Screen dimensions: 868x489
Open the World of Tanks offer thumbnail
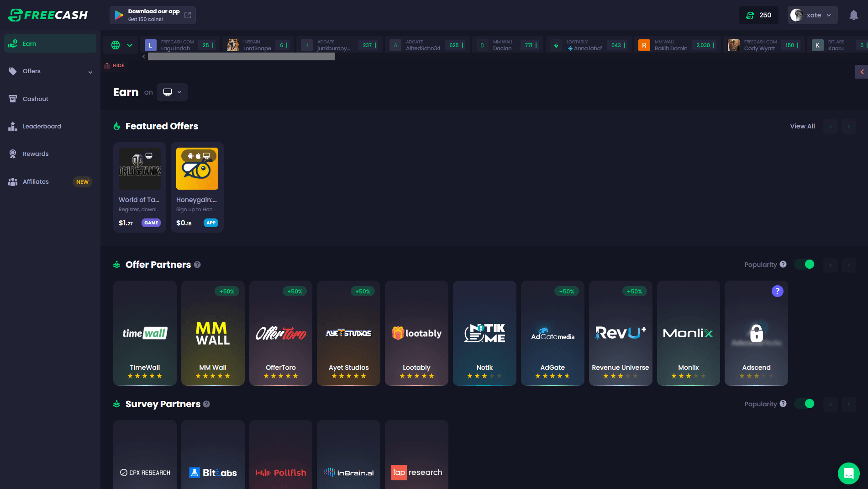click(139, 168)
